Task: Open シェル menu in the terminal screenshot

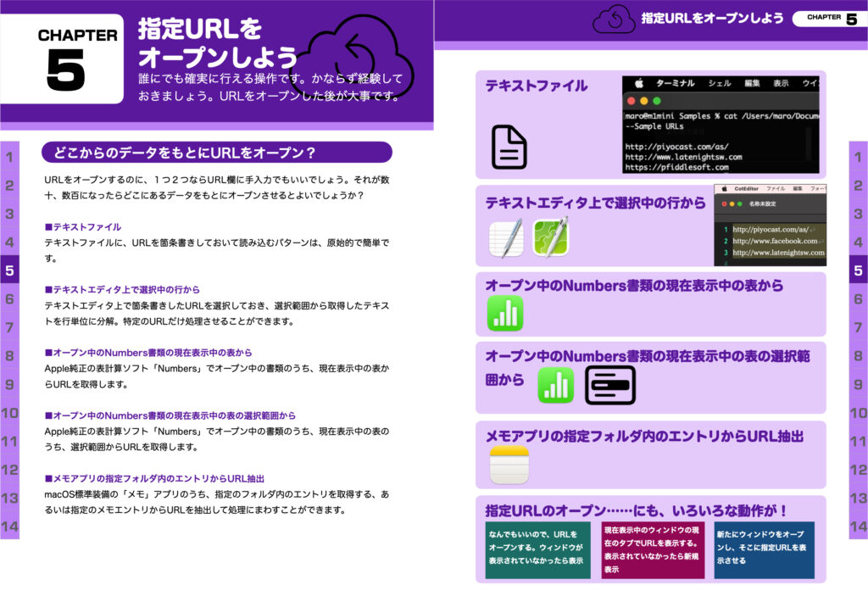Action: click(719, 83)
